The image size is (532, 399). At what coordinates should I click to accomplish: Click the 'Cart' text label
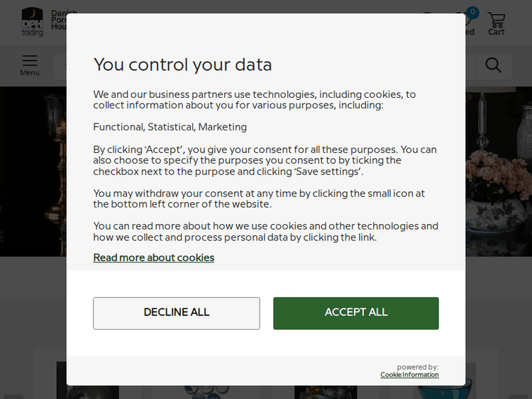(497, 32)
